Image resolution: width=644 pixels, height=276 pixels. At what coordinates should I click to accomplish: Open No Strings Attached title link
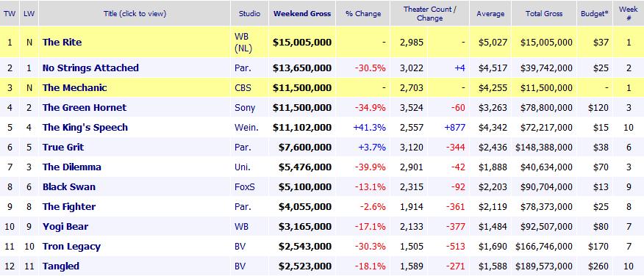(x=90, y=68)
